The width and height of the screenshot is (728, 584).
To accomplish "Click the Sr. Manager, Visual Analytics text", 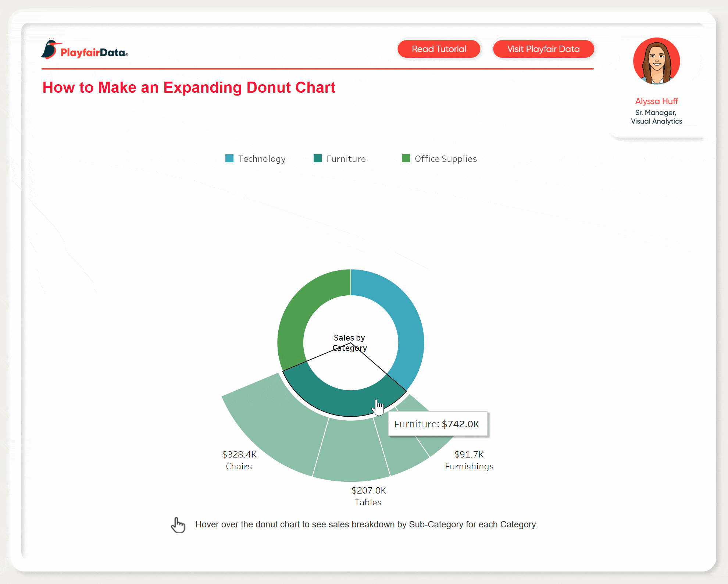I will (656, 117).
